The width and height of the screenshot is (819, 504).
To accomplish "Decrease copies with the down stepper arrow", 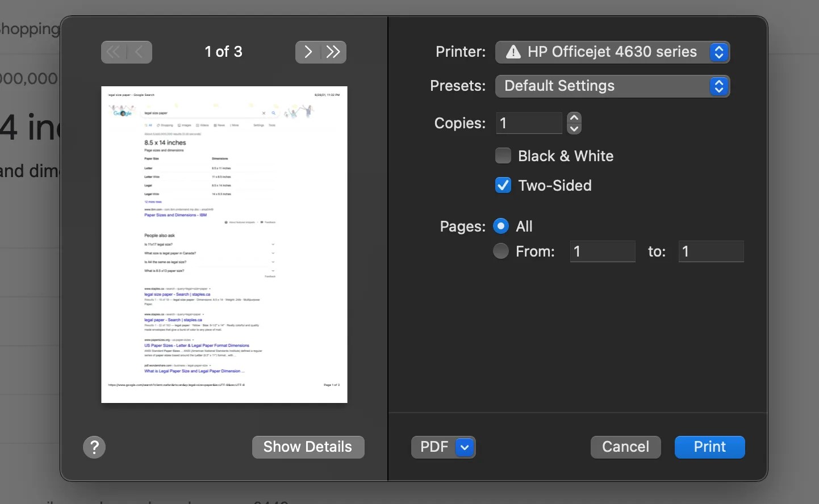I will point(574,129).
